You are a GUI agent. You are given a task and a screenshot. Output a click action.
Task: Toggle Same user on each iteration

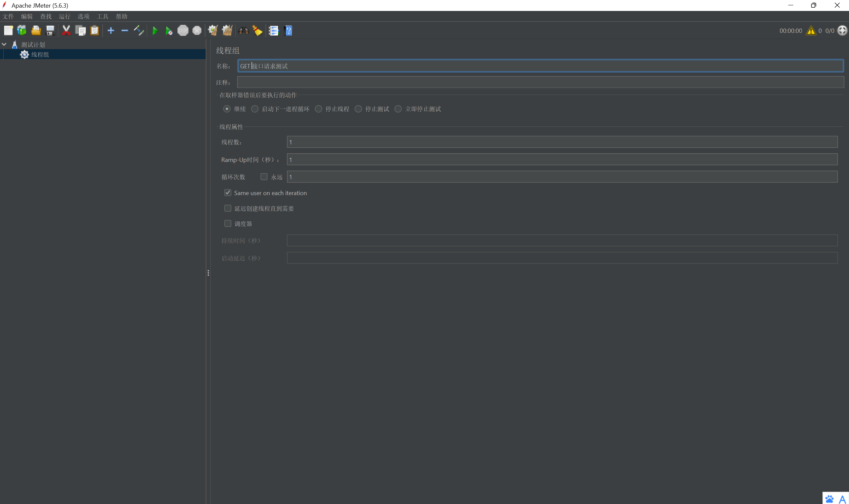[228, 192]
